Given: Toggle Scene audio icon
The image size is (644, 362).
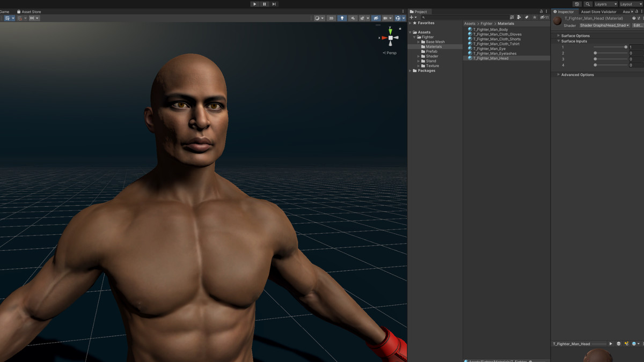Looking at the screenshot, I should point(353,18).
